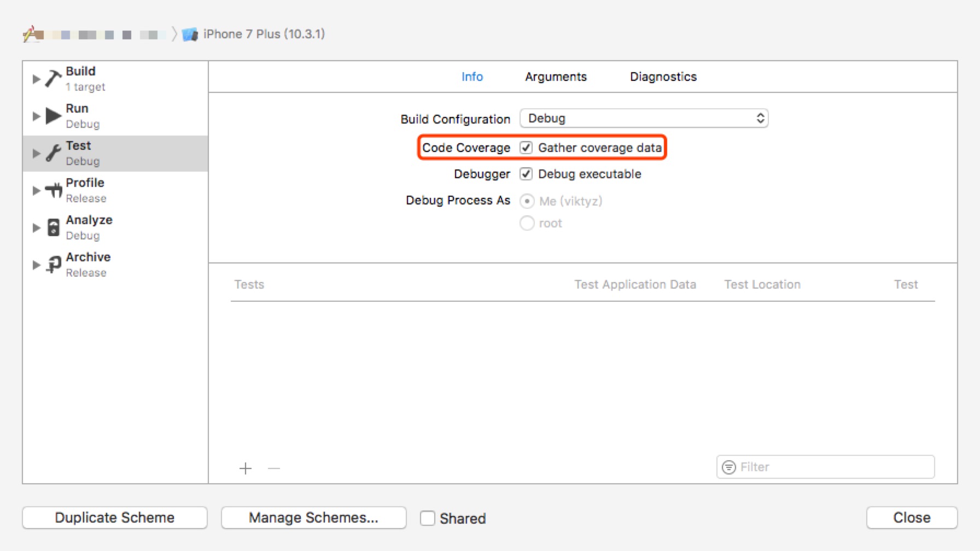Click the Code Coverage label
Viewport: 980px width, 551px height.
(x=466, y=148)
